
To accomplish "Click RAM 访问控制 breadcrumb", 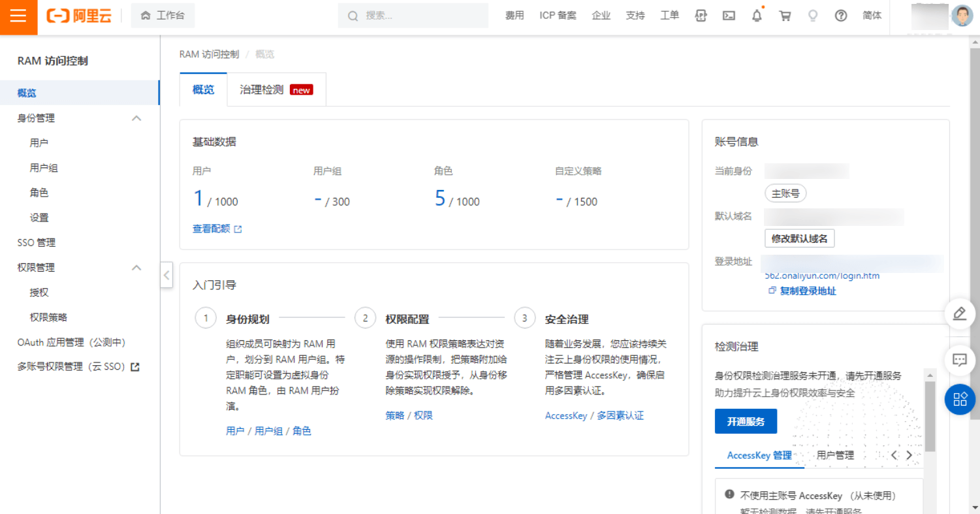I will click(209, 54).
